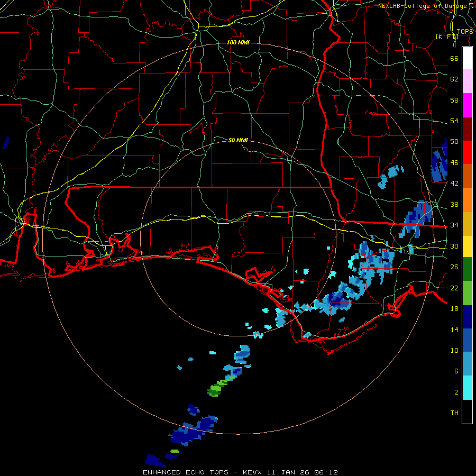
Task: Click the gold 34-38 kft legend swatch
Action: pos(467,224)
